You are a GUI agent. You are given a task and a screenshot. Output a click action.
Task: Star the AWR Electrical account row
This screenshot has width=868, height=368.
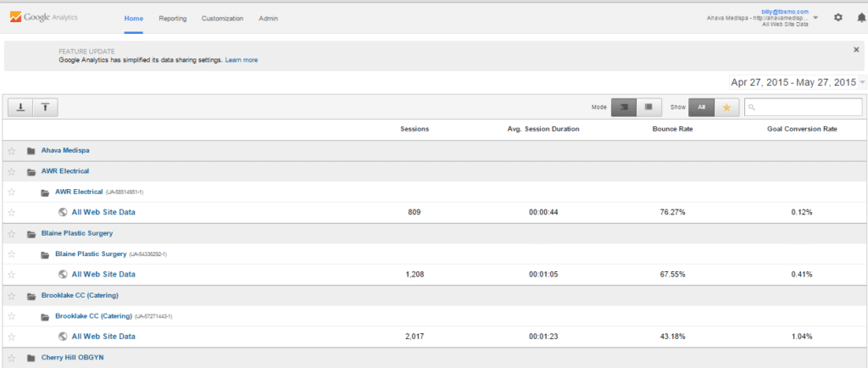[12, 171]
